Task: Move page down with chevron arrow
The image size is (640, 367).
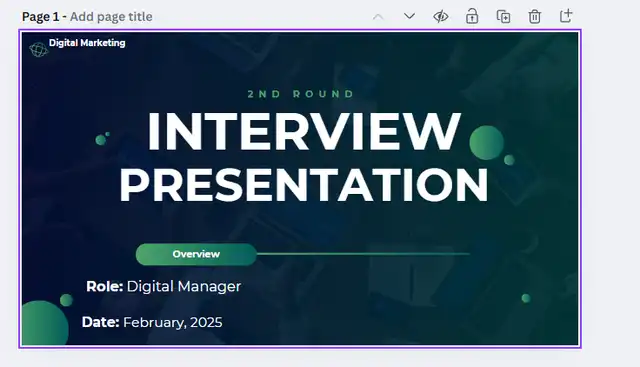Action: tap(409, 16)
